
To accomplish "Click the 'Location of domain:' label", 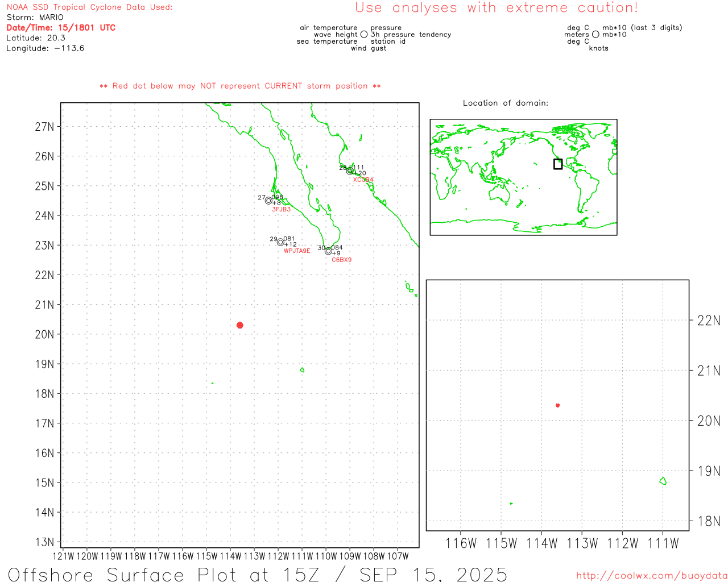I will tap(506, 103).
